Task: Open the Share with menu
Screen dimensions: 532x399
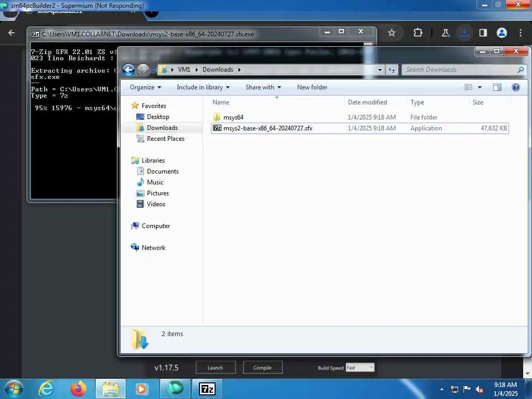Action: (x=263, y=87)
